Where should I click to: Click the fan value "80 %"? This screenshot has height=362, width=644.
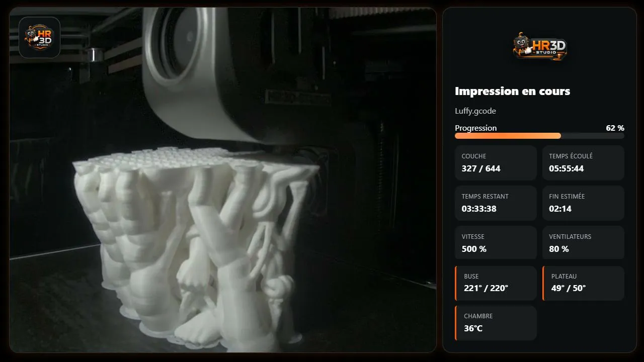tap(559, 249)
